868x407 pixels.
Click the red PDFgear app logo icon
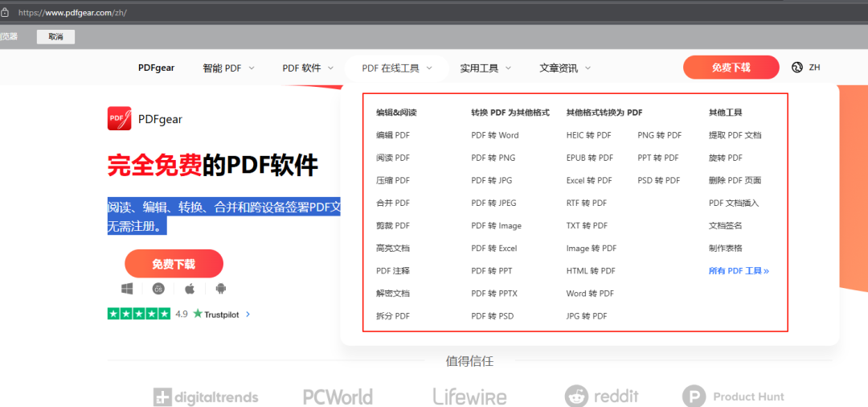point(119,118)
